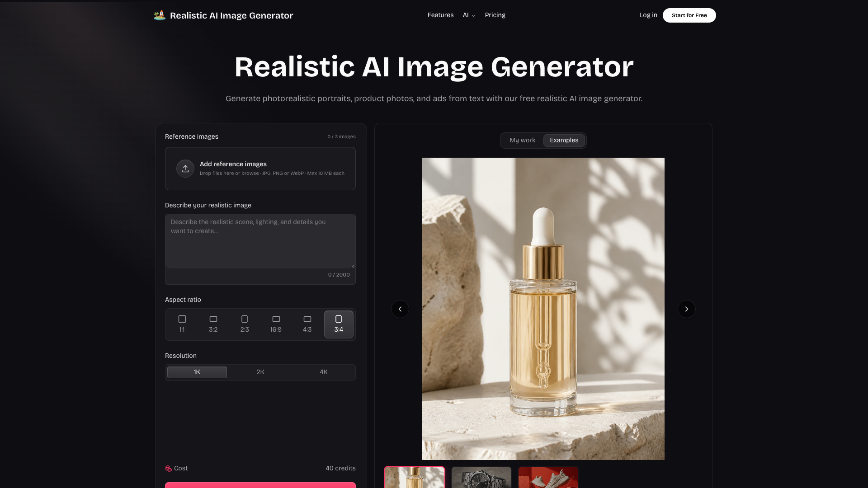Click the '40 credits' cost value
Viewport: 868px width, 488px height.
[x=340, y=468]
